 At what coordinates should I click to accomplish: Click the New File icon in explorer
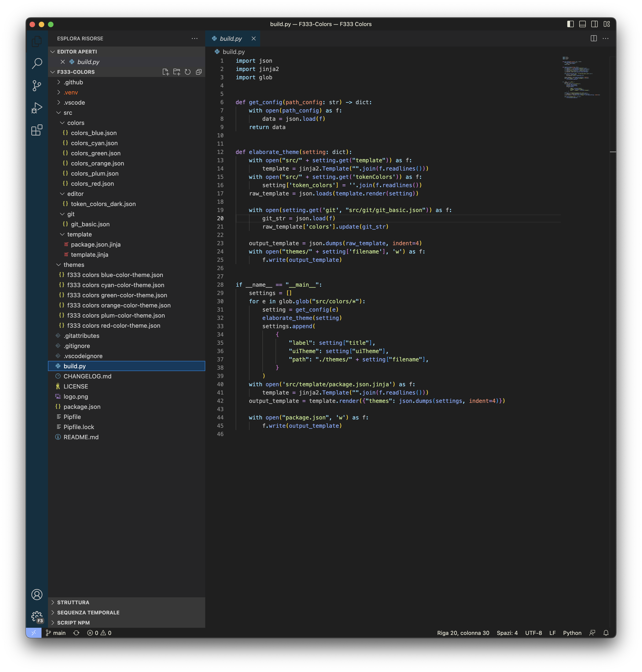coord(166,72)
